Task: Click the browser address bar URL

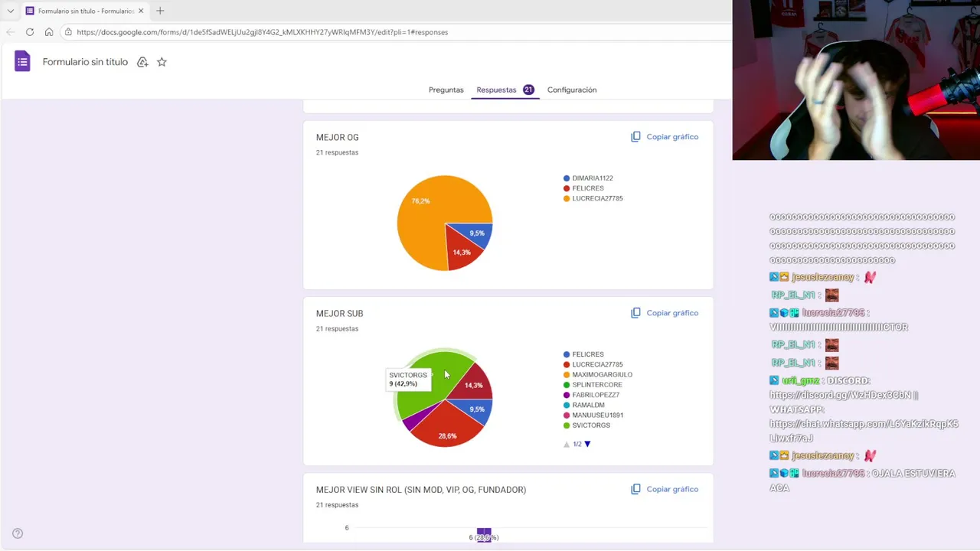Action: point(262,32)
